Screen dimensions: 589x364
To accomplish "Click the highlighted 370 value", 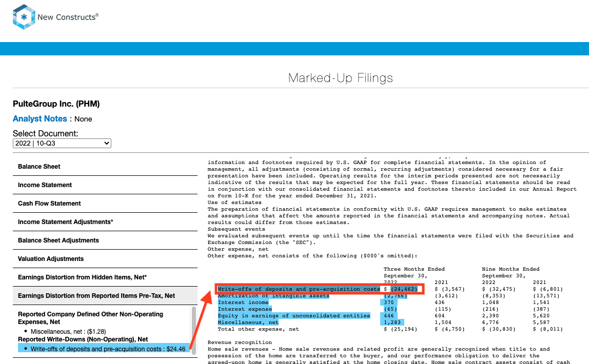I will pos(389,302).
